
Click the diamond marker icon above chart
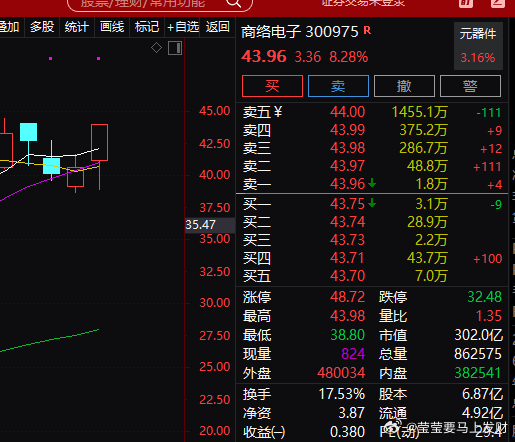156,48
